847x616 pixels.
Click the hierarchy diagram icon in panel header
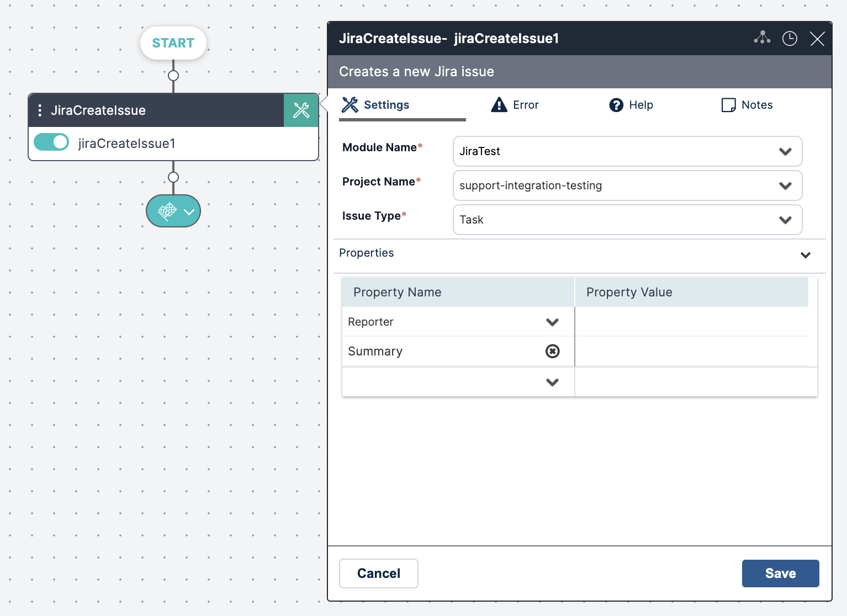[762, 38]
